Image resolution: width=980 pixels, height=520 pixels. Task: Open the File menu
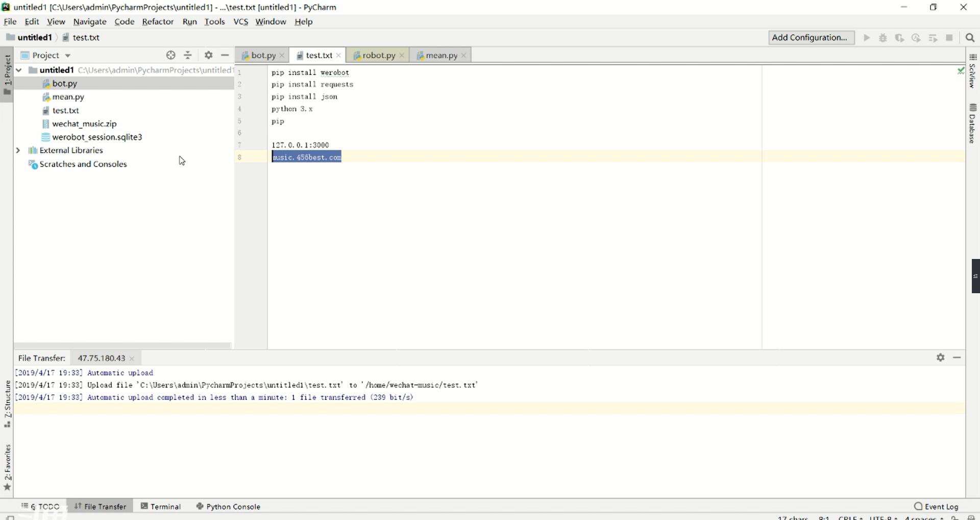point(10,21)
